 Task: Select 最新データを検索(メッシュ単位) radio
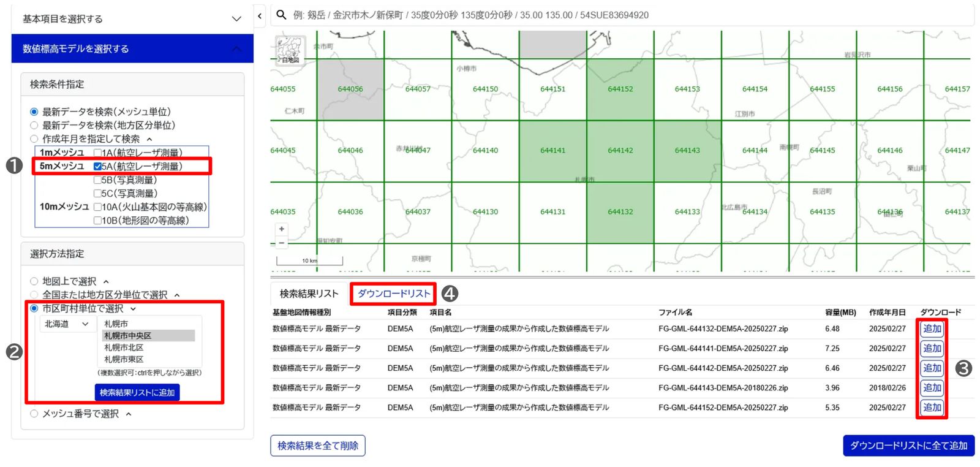(x=34, y=112)
